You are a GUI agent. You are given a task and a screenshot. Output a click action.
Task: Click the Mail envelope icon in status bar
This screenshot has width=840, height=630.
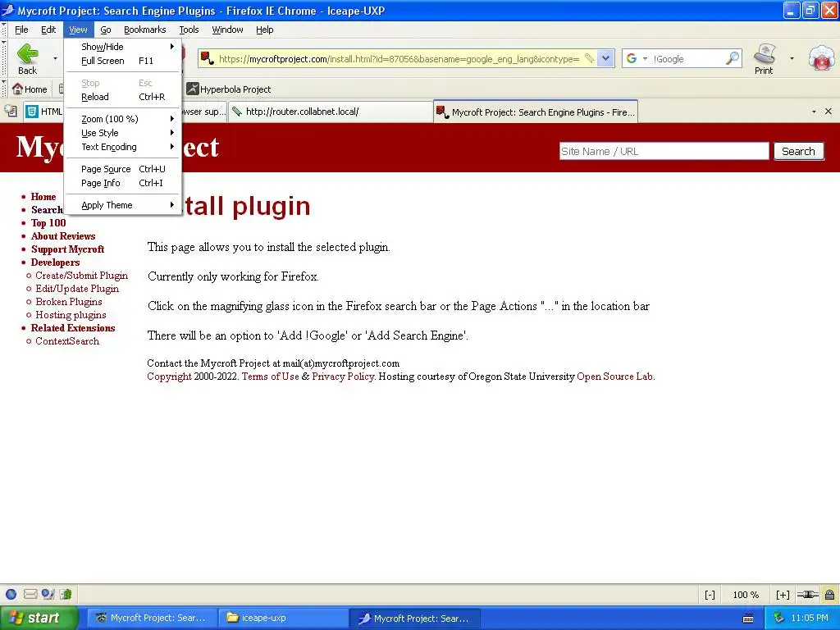30,594
